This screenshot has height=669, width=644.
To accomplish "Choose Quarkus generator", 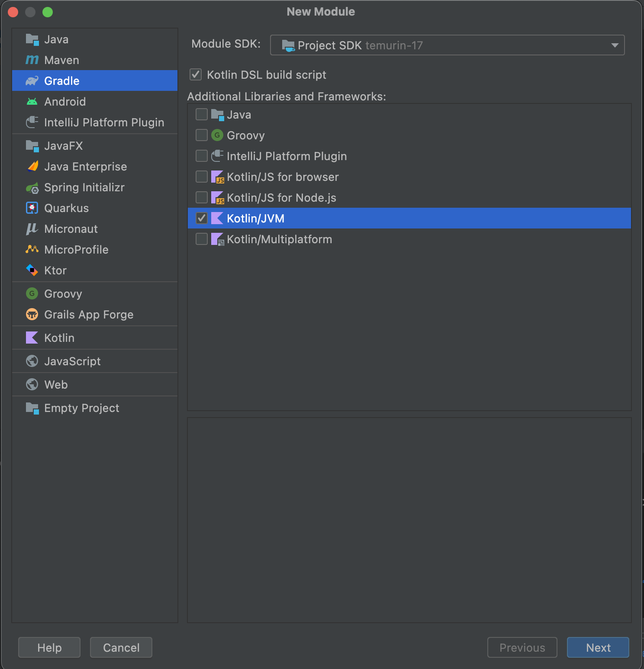I will (95, 208).
